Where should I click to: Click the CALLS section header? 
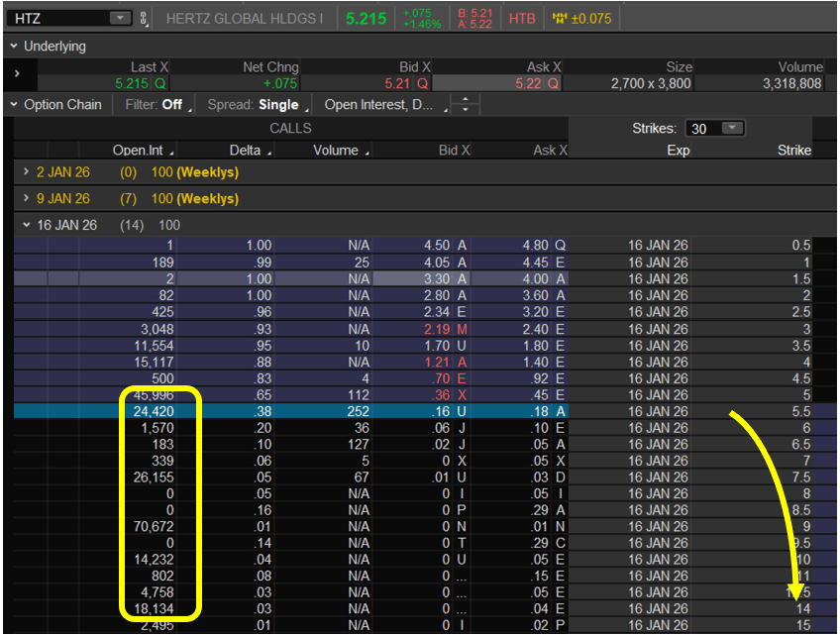point(290,129)
